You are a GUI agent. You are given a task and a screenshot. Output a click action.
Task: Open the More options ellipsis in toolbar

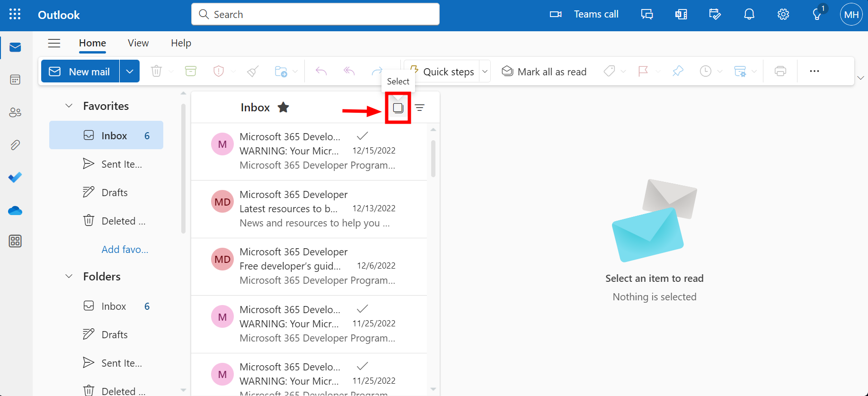click(815, 71)
